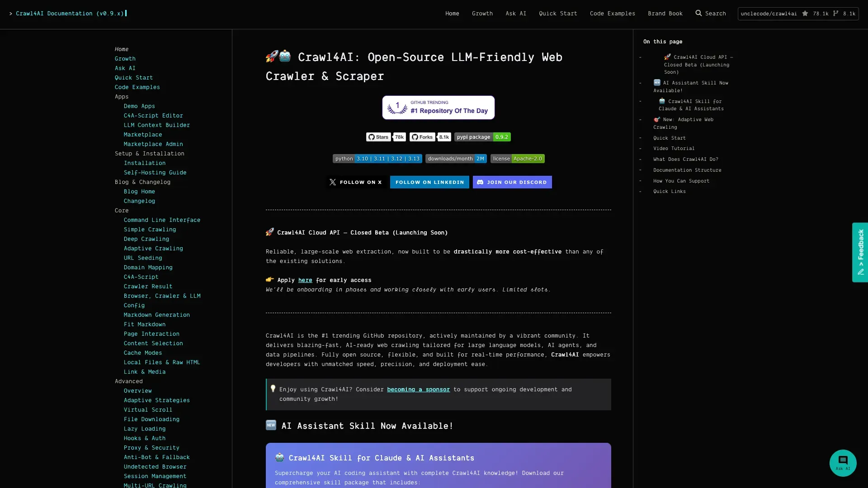Viewport: 868px width, 488px height.
Task: Open Blog Home sidebar link
Action: pos(139,192)
